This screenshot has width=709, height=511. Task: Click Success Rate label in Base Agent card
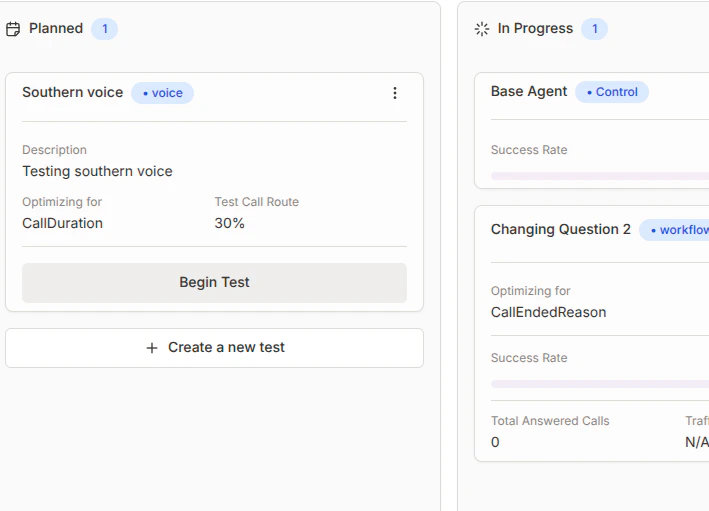529,150
